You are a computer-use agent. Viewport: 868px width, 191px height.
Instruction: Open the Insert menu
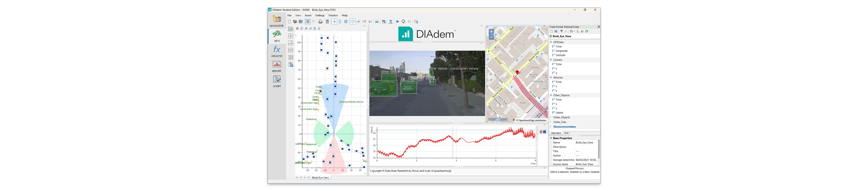pyautogui.click(x=308, y=16)
